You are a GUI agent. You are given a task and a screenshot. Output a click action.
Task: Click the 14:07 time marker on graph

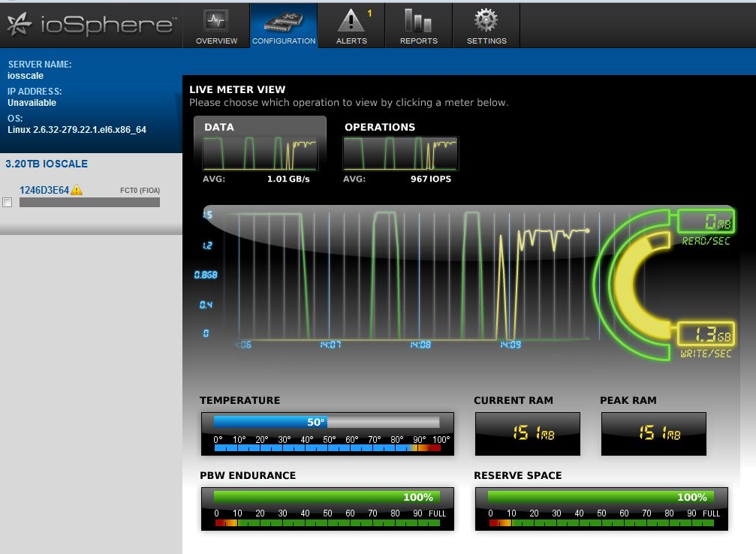click(x=330, y=345)
